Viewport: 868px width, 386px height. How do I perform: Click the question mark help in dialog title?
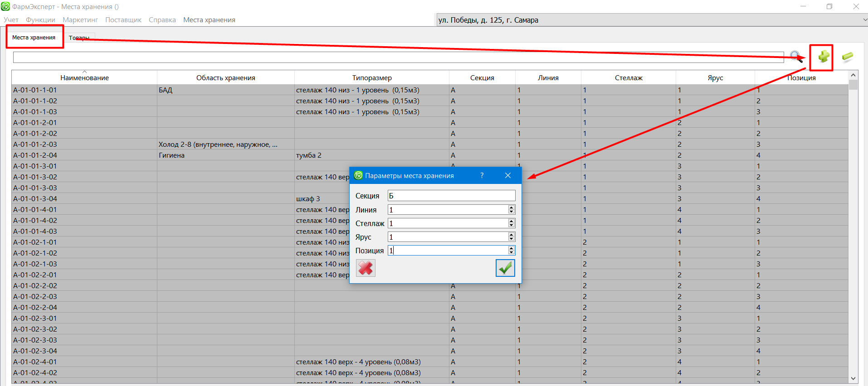point(482,175)
